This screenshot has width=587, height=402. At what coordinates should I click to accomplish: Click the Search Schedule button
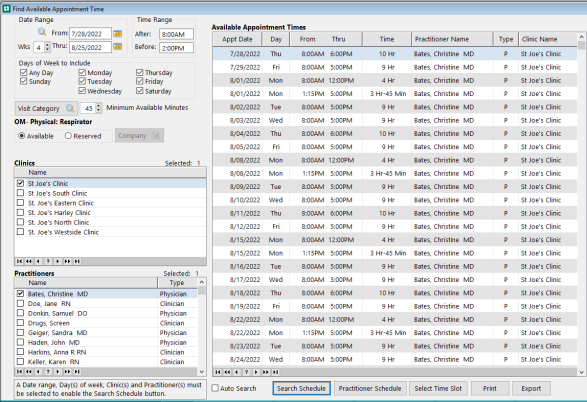(x=301, y=389)
